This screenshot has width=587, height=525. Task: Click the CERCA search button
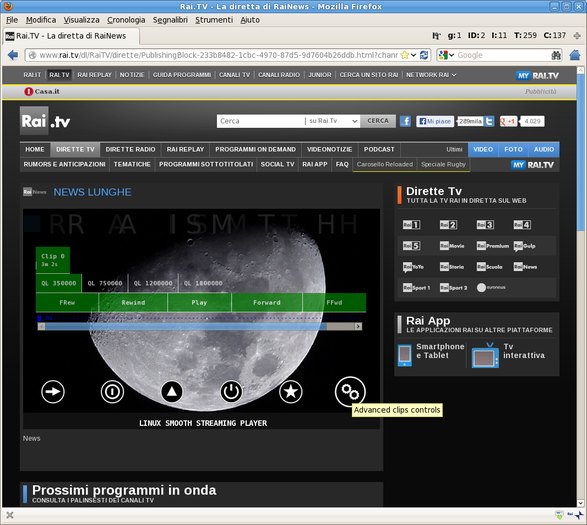(x=378, y=121)
